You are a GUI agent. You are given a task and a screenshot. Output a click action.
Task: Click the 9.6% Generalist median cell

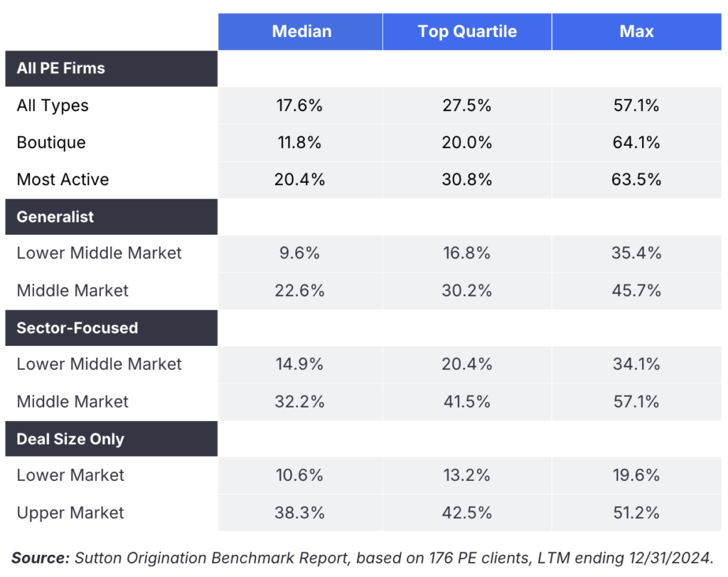tap(299, 253)
